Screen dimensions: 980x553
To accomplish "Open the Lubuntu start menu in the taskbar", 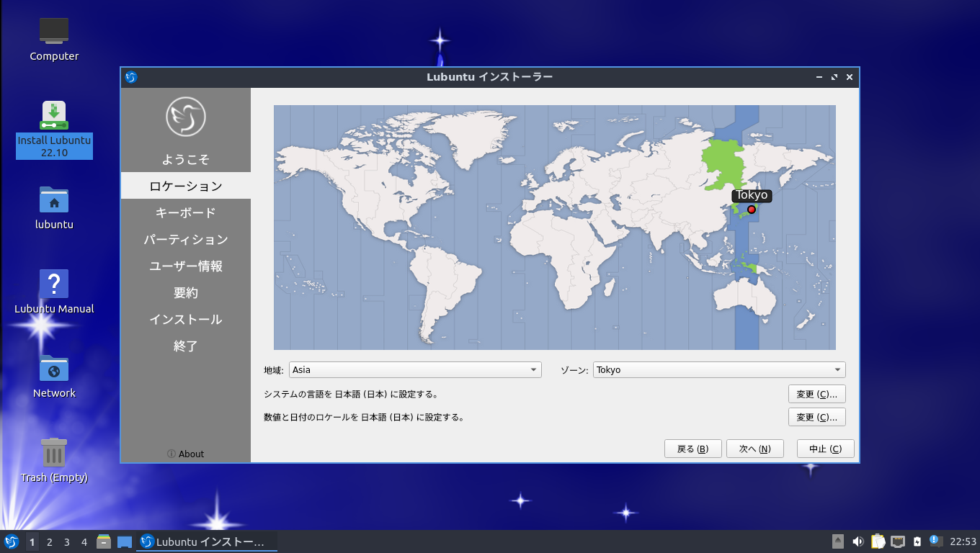I will point(12,541).
